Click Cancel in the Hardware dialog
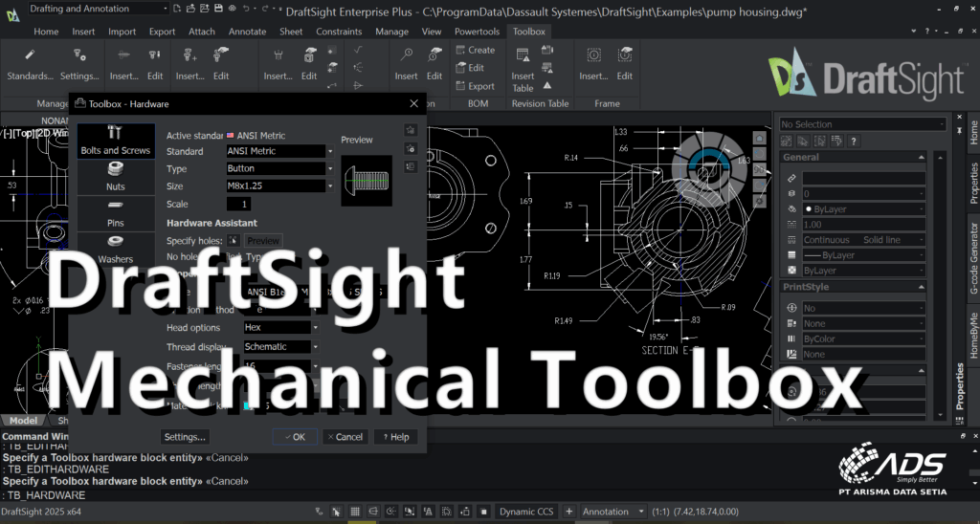The image size is (980, 524). coord(345,437)
